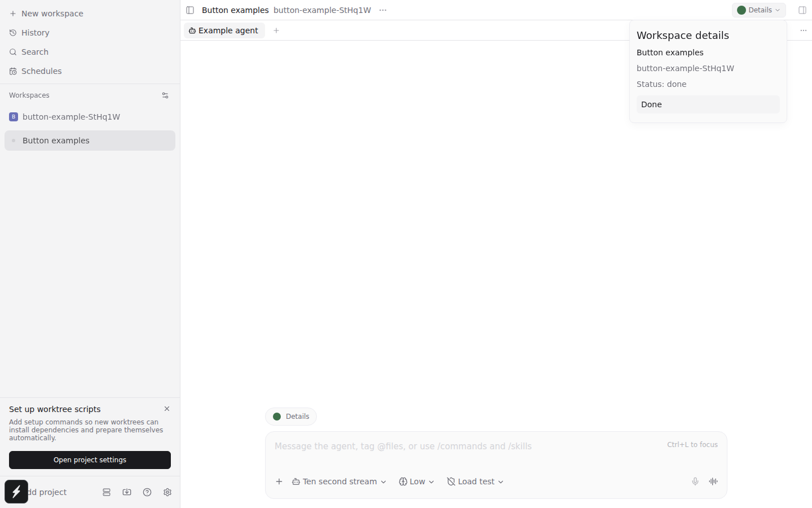
Task: Open the ellipsis menu beside button-example-StHq1W title
Action: (383, 10)
